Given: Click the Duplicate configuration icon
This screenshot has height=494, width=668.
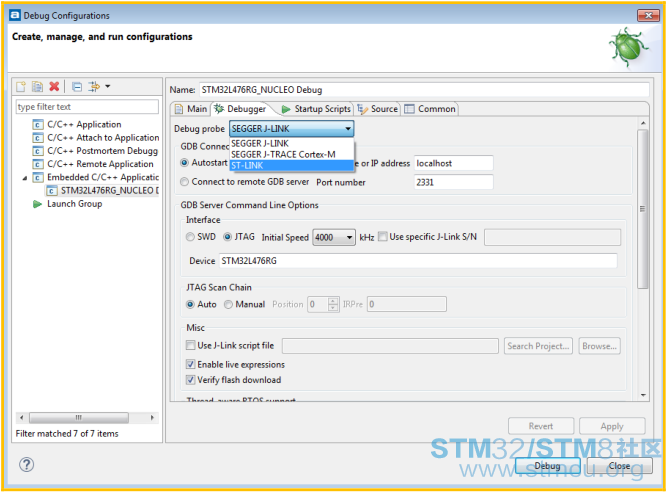Looking at the screenshot, I should 37,86.
